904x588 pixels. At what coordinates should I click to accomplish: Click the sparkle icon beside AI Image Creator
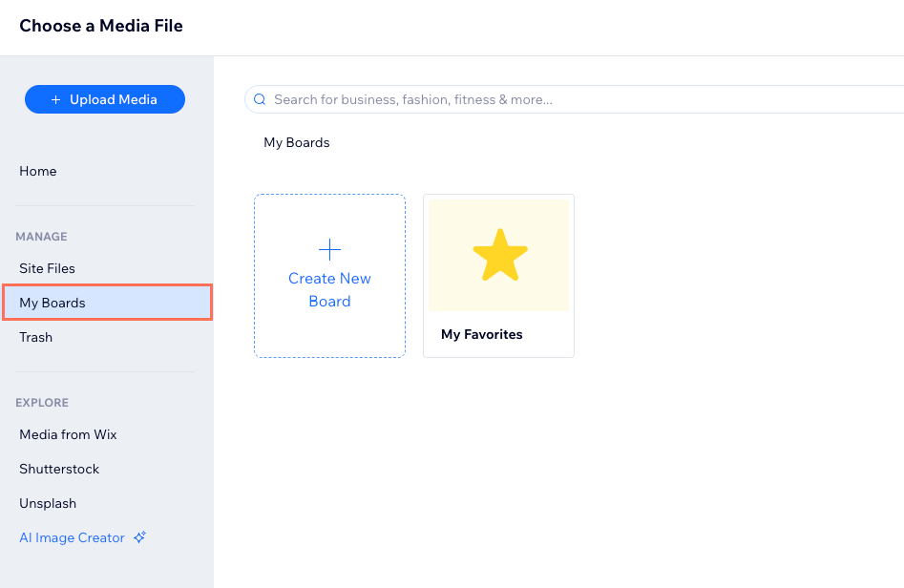(x=140, y=537)
